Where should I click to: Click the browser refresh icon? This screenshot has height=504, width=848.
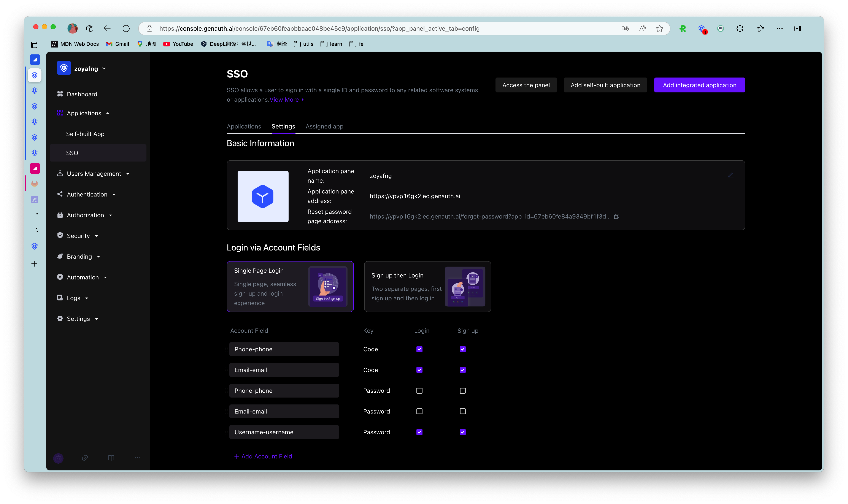126,29
